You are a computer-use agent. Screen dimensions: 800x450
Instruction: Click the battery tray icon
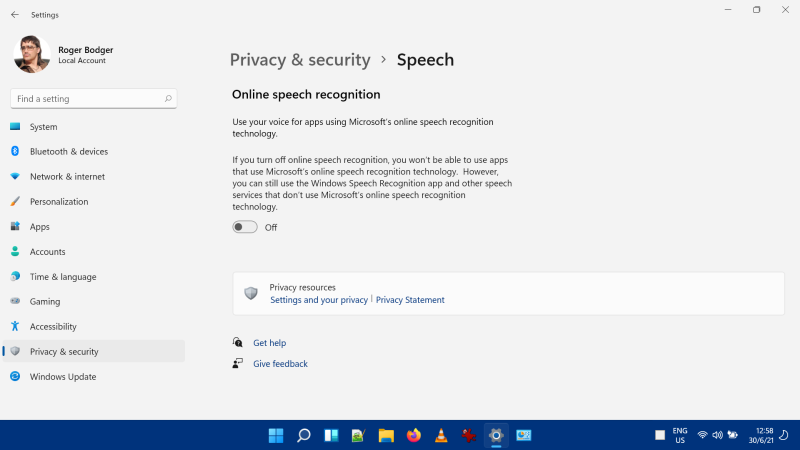733,435
